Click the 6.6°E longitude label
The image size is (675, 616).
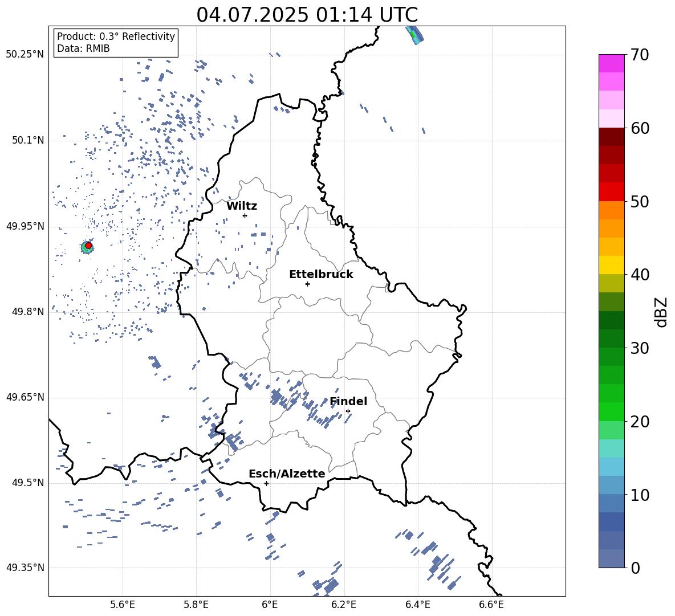pos(491,605)
